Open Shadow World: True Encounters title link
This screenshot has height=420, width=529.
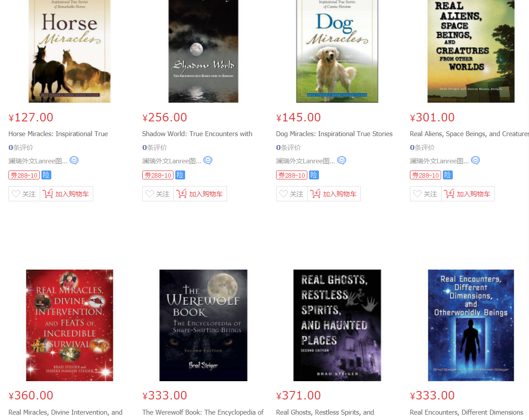click(197, 134)
